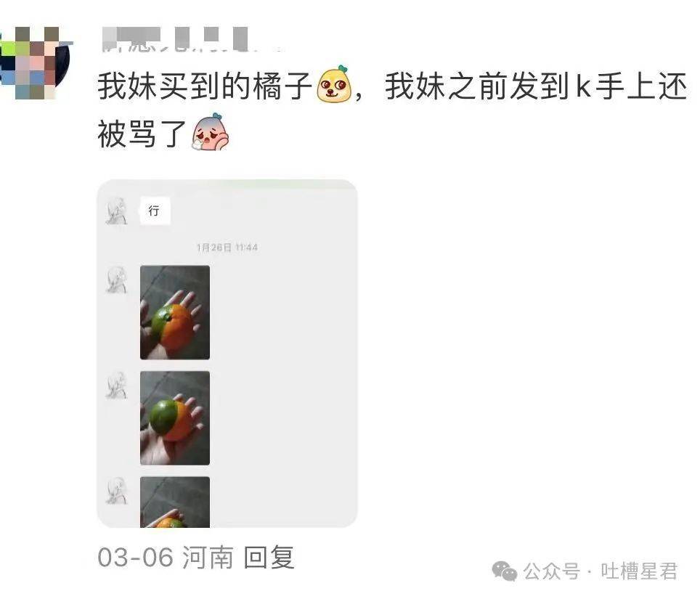Click sketch avatar beside the 行 message

click(x=116, y=211)
